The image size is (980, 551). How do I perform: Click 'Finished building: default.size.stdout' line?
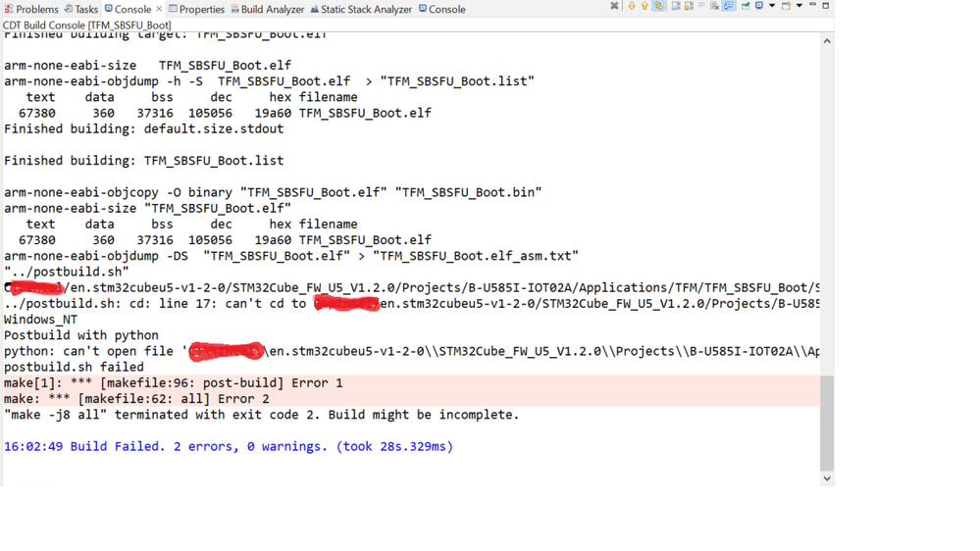click(x=144, y=128)
